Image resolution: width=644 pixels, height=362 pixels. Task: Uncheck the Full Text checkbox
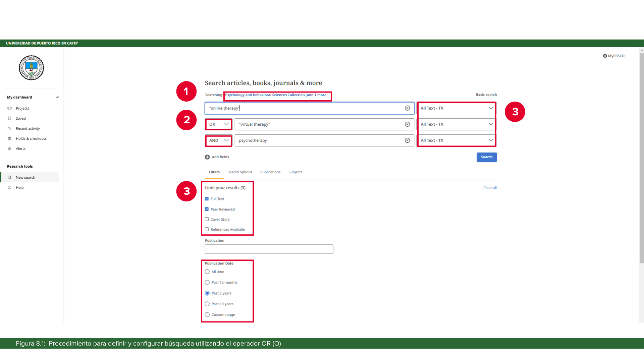pyautogui.click(x=207, y=199)
